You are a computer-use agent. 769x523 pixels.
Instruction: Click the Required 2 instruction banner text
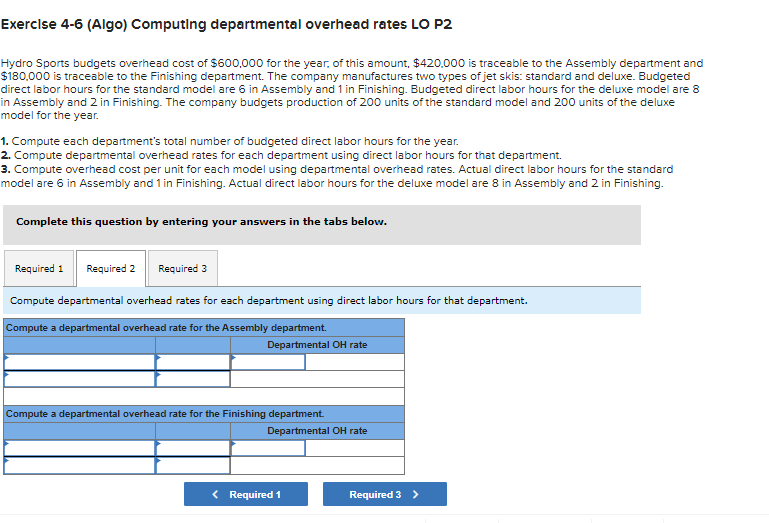coord(268,300)
